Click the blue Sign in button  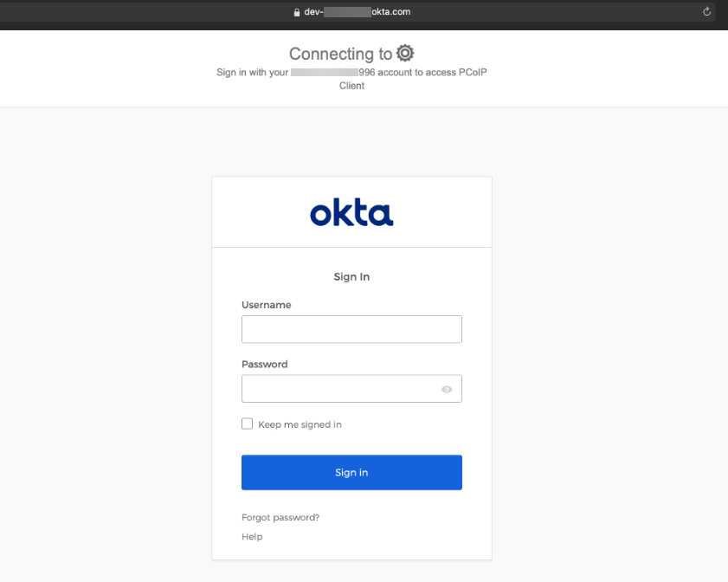[x=351, y=472]
